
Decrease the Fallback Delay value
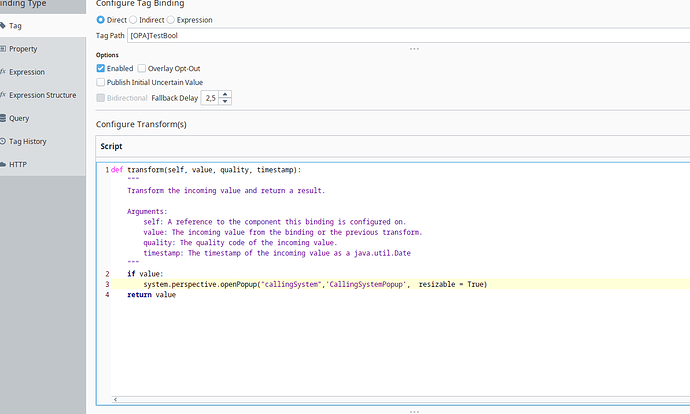click(225, 101)
